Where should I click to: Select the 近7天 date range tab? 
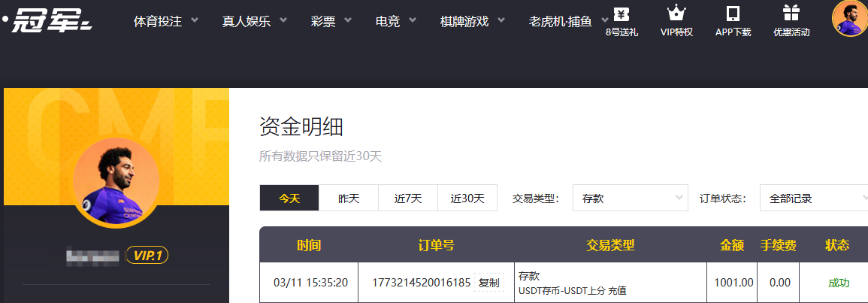click(408, 198)
